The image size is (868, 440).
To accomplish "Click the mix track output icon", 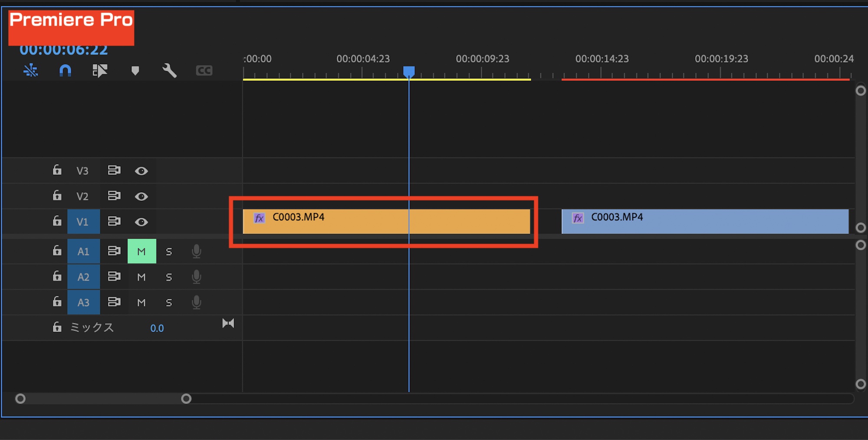I will 228,323.
